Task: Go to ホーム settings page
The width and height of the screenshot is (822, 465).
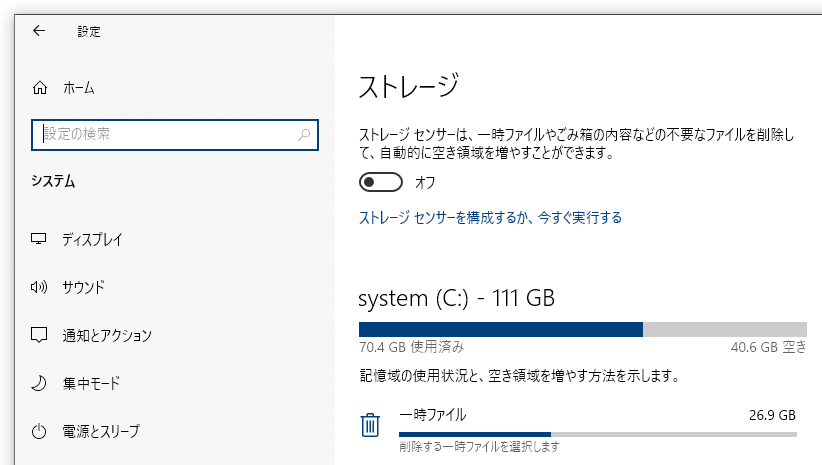Action: click(x=79, y=88)
